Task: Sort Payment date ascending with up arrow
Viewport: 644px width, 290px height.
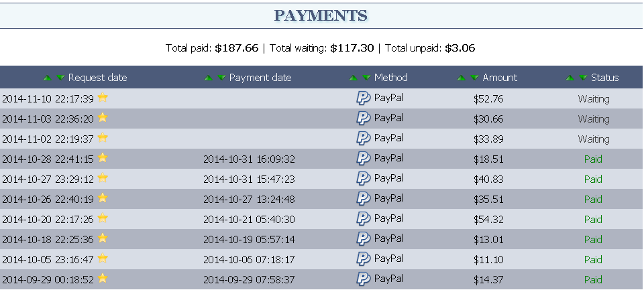Action: pyautogui.click(x=209, y=78)
